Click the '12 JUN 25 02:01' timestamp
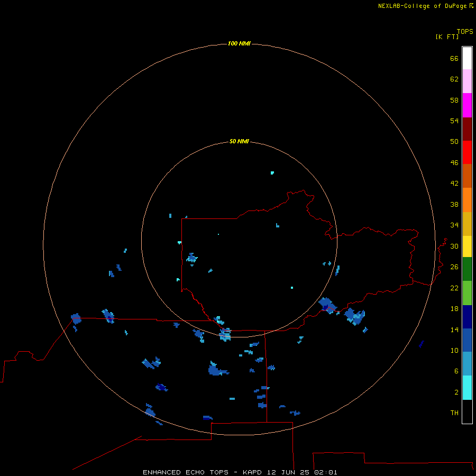 [x=302, y=472]
